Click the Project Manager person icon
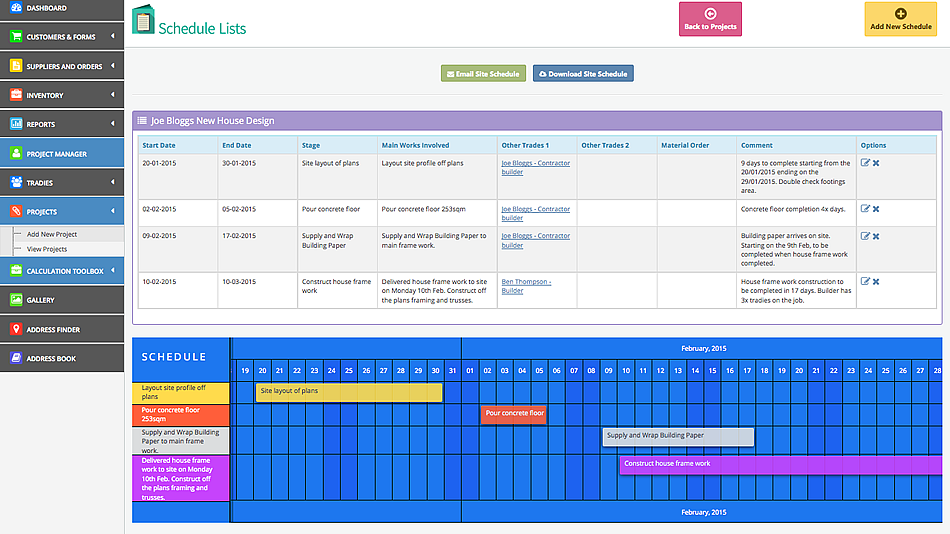950x534 pixels. (x=16, y=153)
